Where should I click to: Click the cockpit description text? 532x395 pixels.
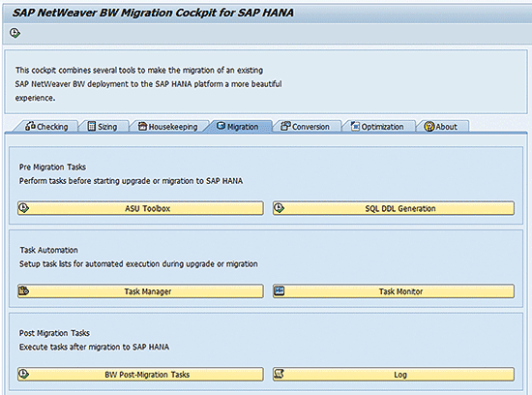click(148, 84)
